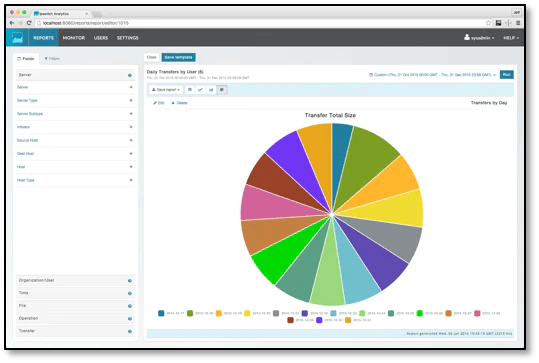Select the Ipswitch Analytics browser tab
Screen dimensions: 539x363
61,13
